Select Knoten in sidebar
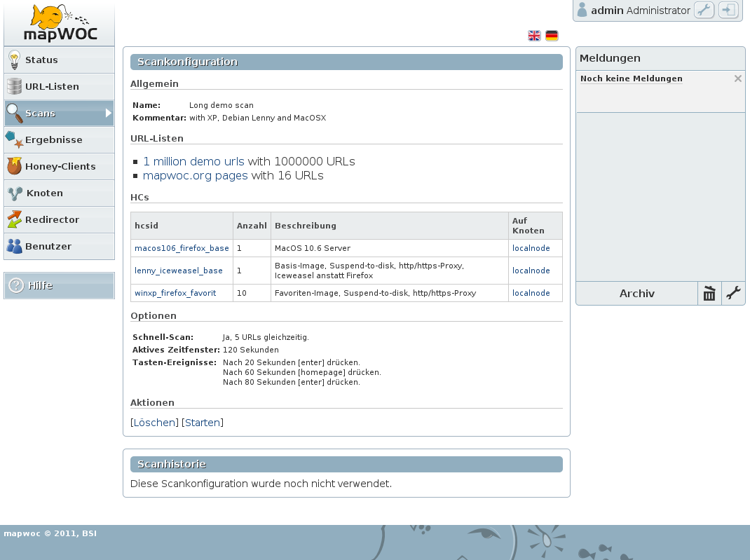750x560 pixels. 60,193
